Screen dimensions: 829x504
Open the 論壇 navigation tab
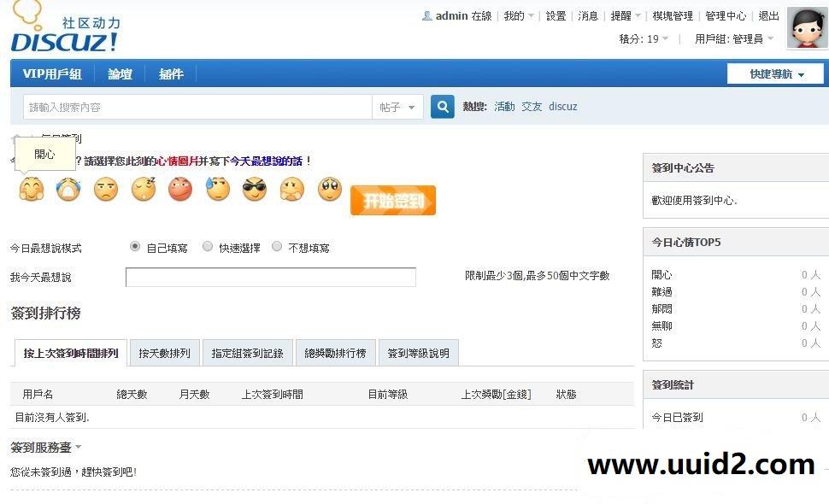click(120, 74)
